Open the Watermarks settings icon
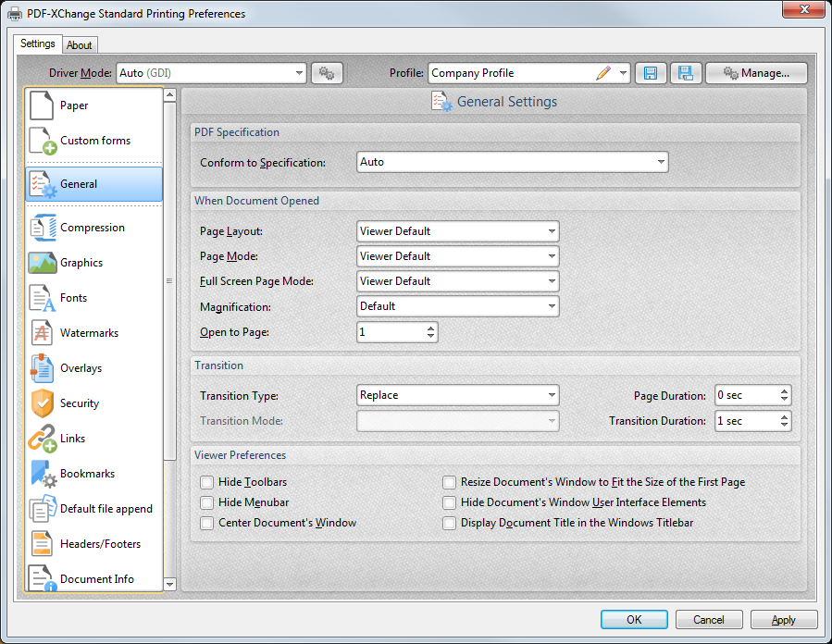 click(x=43, y=333)
